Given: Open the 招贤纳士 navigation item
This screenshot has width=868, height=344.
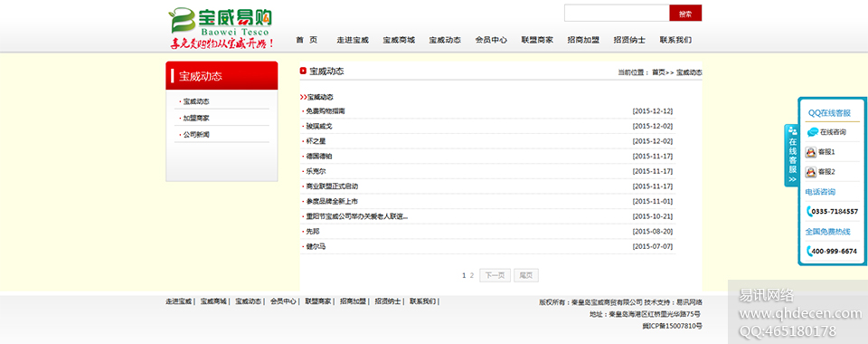Looking at the screenshot, I should tap(629, 40).
